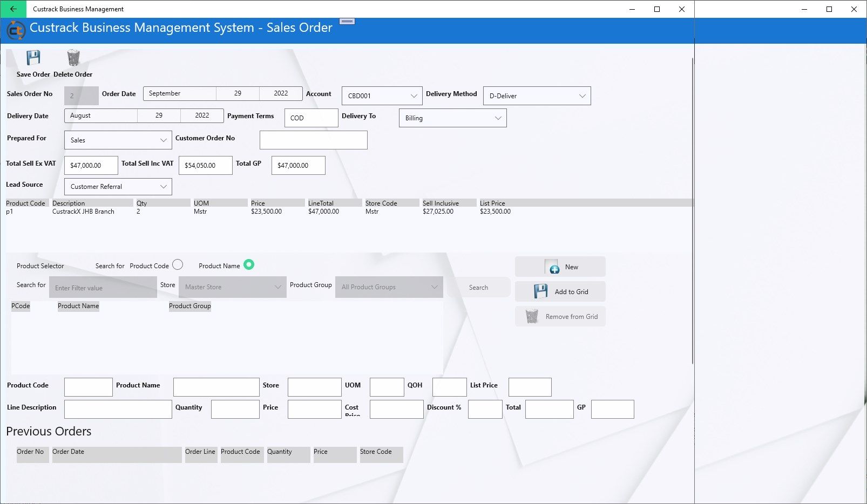Viewport: 867px width, 504px height.
Task: Click the List Price input field
Action: click(530, 387)
